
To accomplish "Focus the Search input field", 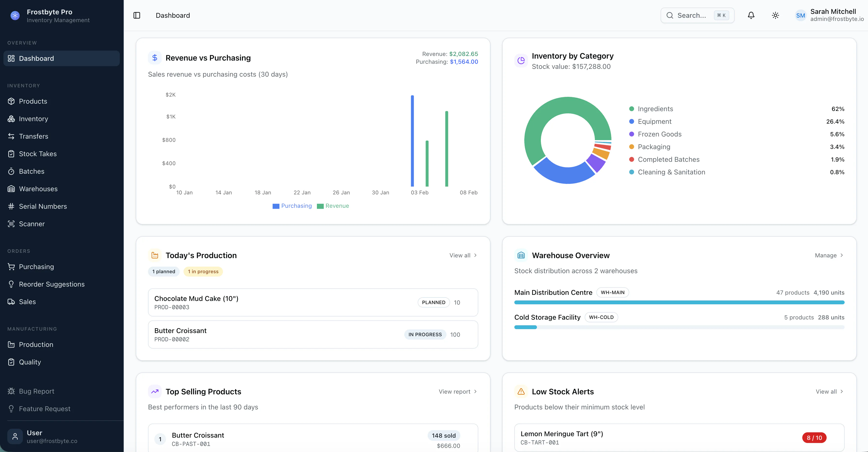I will (x=697, y=16).
